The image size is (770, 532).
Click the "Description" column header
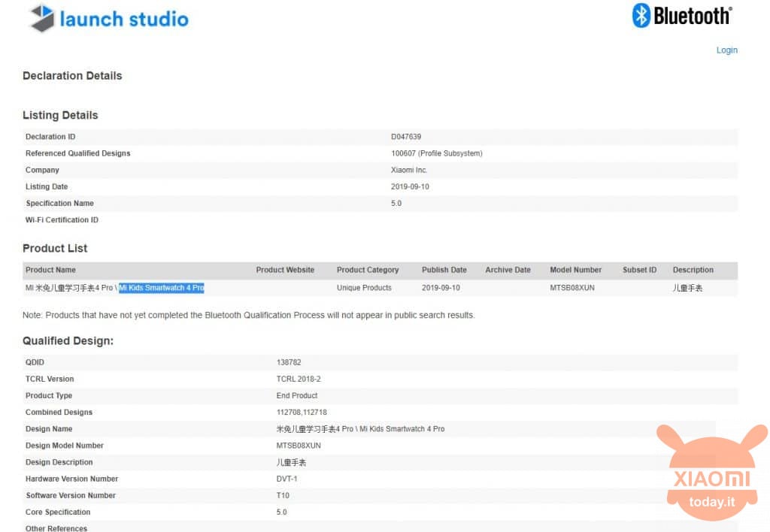point(693,270)
